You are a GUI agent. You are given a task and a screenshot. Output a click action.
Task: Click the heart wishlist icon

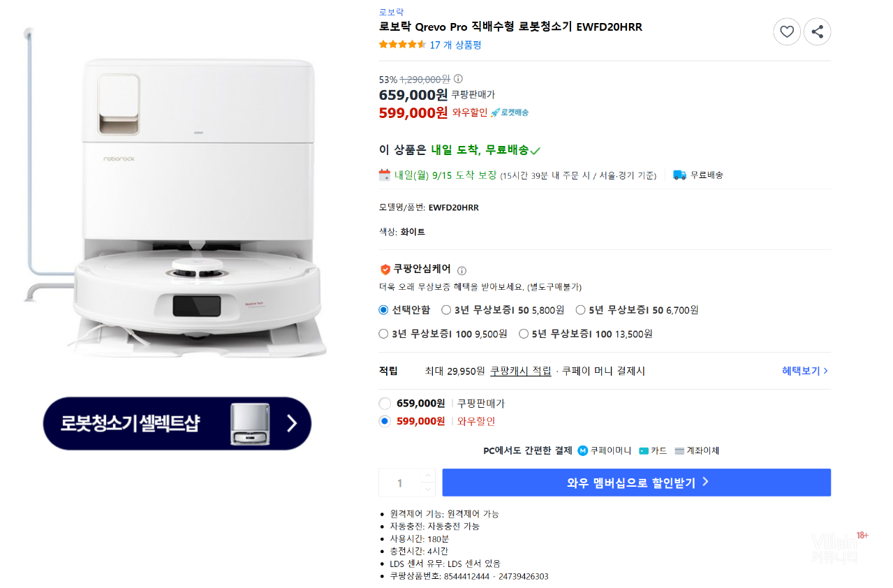coord(786,31)
